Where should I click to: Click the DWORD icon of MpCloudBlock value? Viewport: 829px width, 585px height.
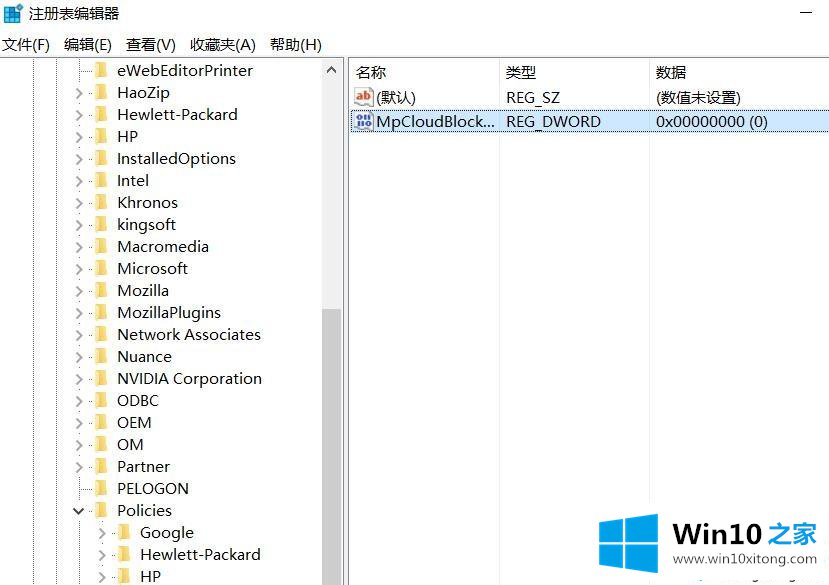tap(364, 121)
